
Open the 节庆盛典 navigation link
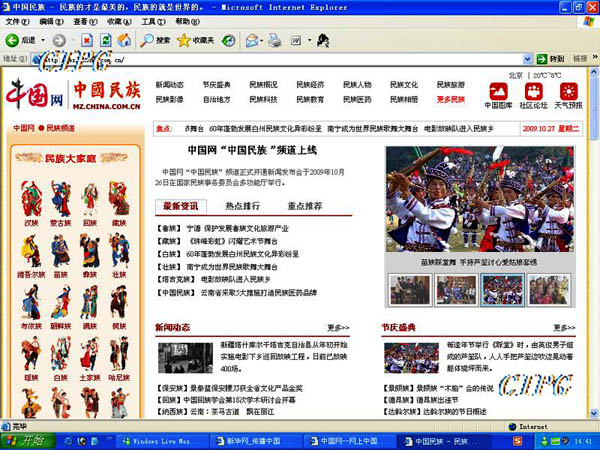pos(216,85)
